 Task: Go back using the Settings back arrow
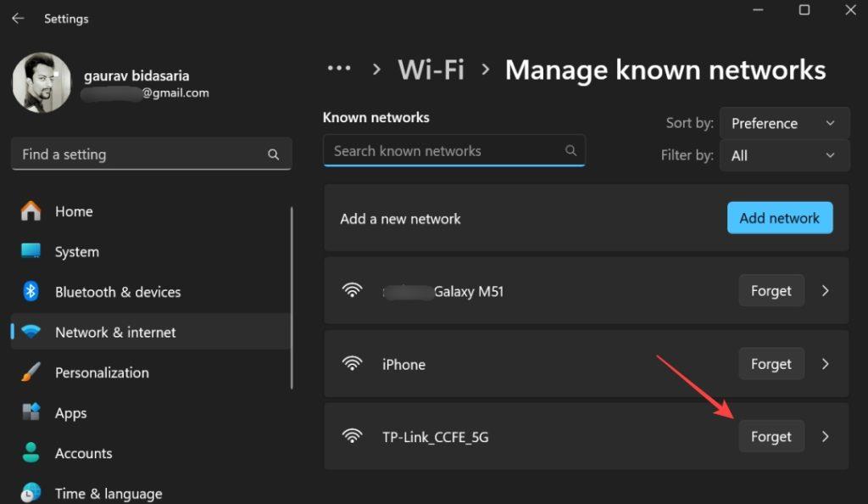click(x=18, y=19)
